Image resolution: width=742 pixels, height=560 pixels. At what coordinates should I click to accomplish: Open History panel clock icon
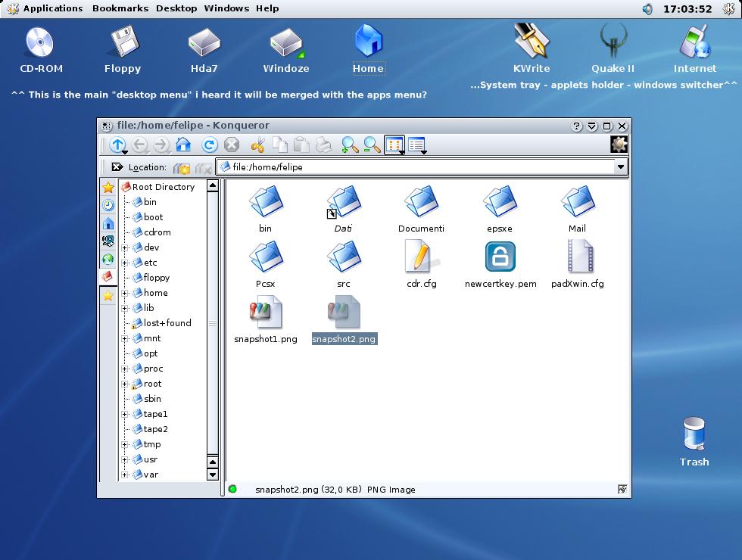[x=108, y=205]
